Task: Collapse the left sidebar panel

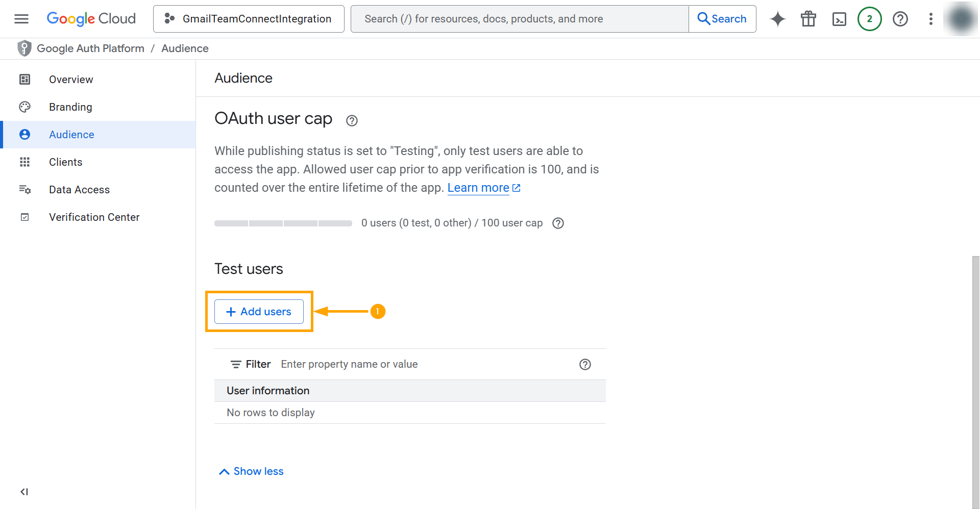Action: click(x=24, y=492)
